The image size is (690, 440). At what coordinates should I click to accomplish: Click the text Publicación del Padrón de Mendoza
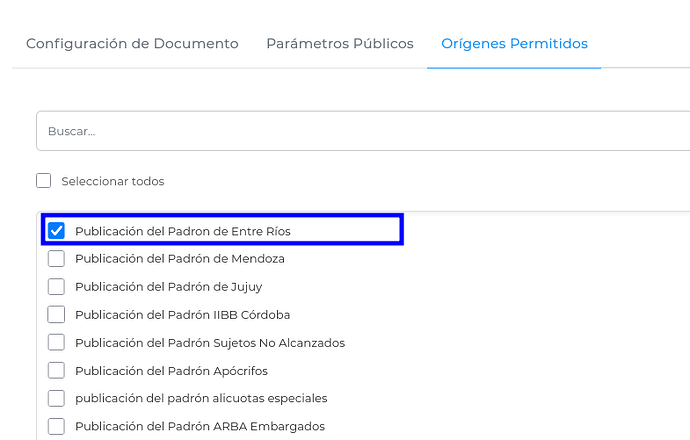(180, 259)
